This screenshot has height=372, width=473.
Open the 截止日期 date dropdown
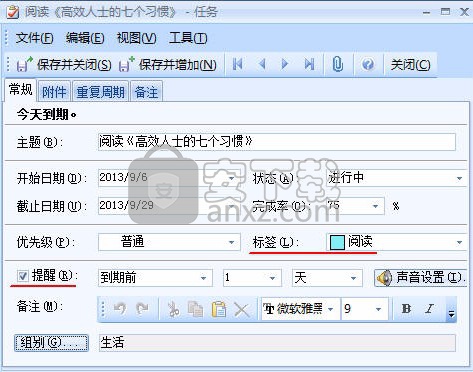232,206
